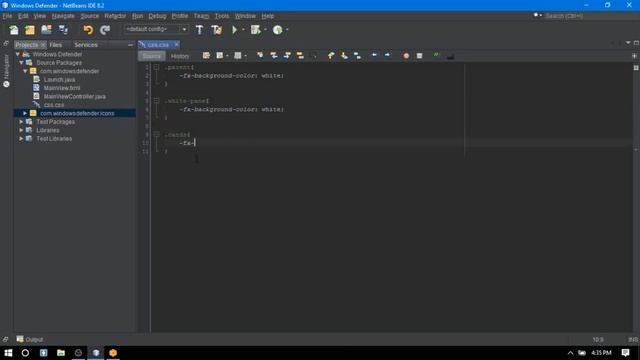Expand the Test Packages node
640x360 pixels.
[x=21, y=122]
